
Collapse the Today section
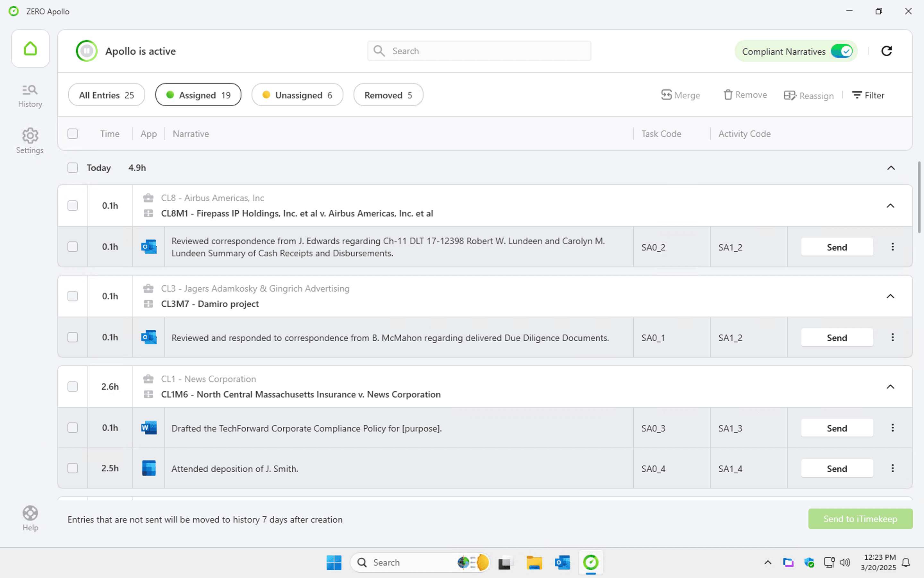pyautogui.click(x=891, y=168)
